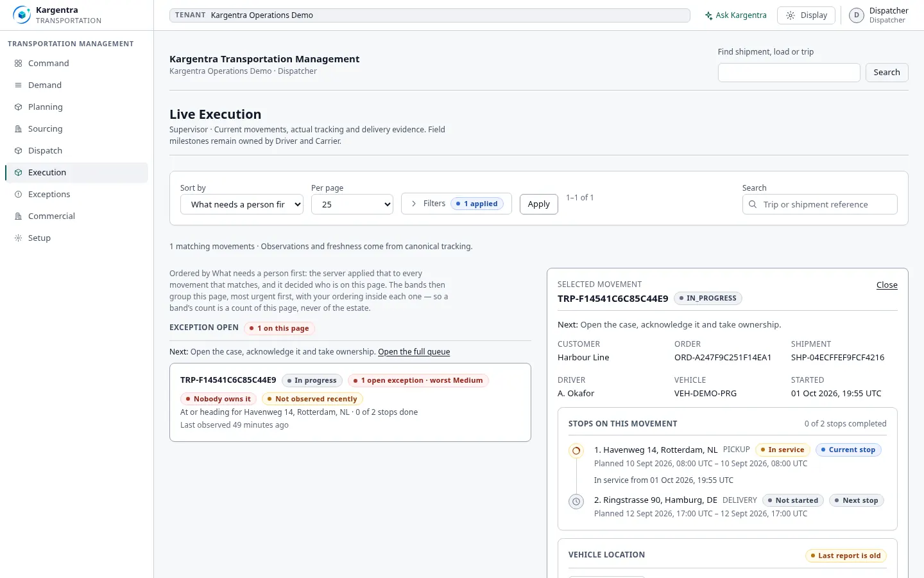Focus the Trip or shipment reference search box
The width and height of the screenshot is (924, 578).
(x=820, y=204)
